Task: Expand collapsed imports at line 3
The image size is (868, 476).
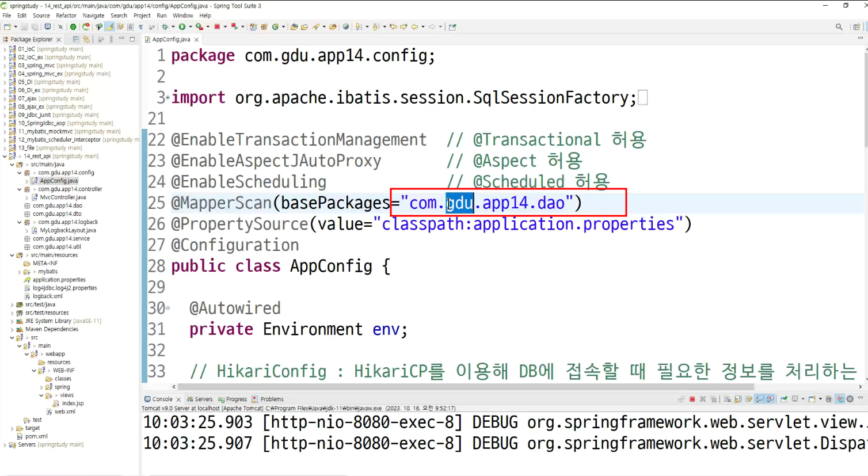Action: click(x=167, y=97)
